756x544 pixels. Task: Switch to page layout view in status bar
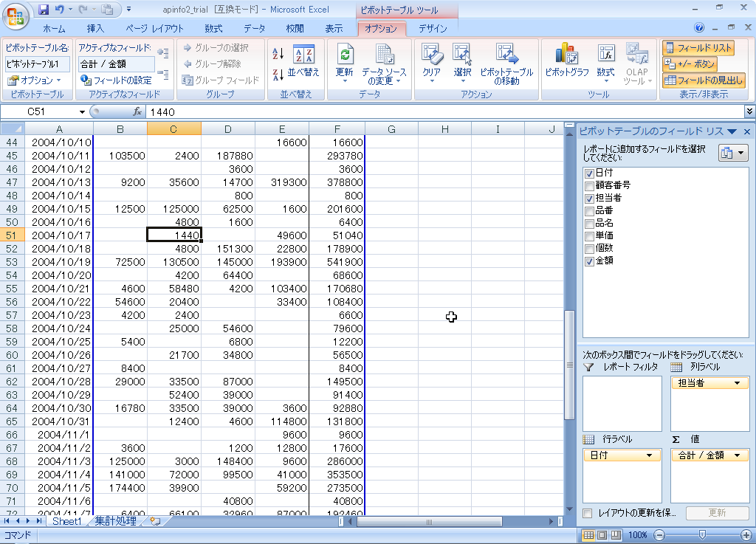coord(602,535)
